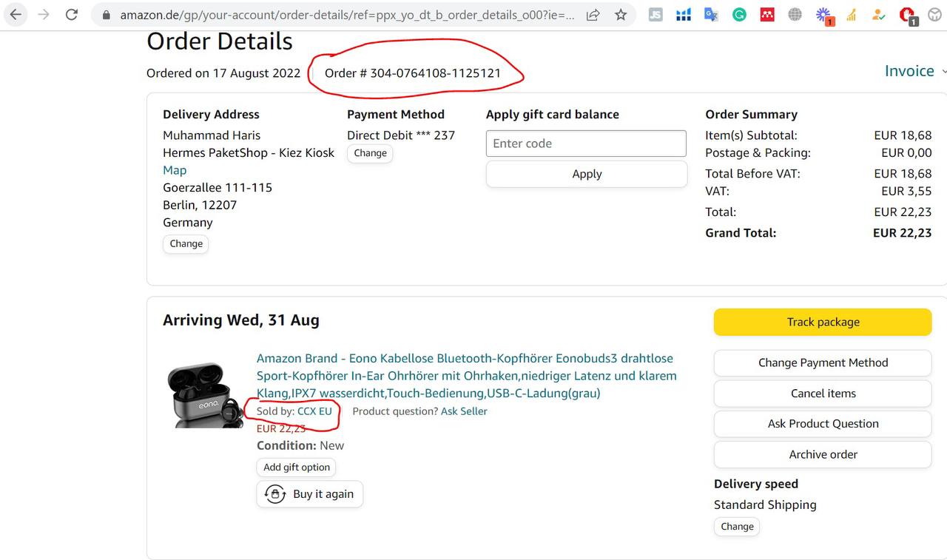Reload the page with refresh icon
Viewport: 947px width, 560px height.
[72, 15]
